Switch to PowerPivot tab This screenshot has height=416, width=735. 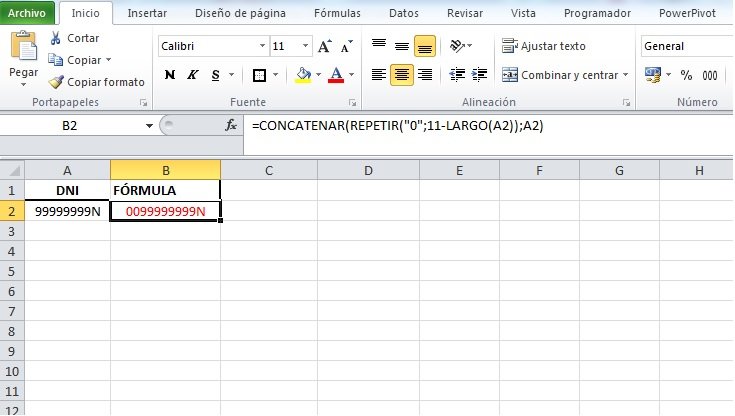click(x=687, y=13)
